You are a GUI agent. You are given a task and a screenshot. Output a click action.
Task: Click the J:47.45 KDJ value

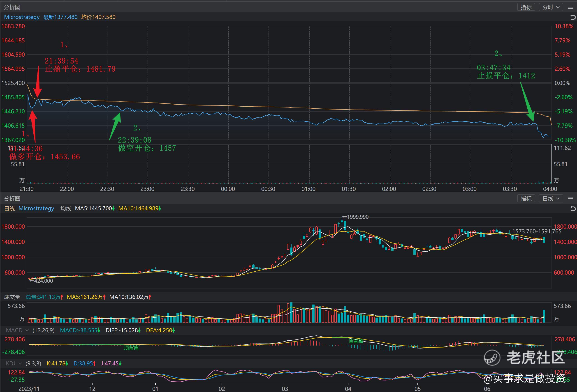[111, 364]
